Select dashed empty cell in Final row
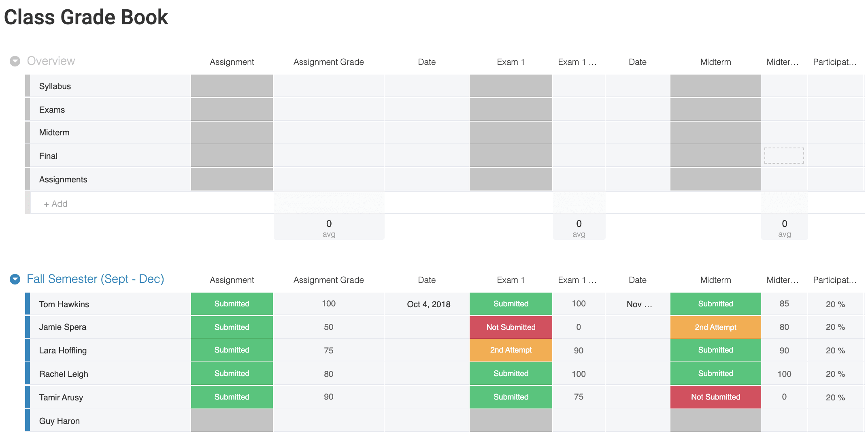 click(x=784, y=156)
